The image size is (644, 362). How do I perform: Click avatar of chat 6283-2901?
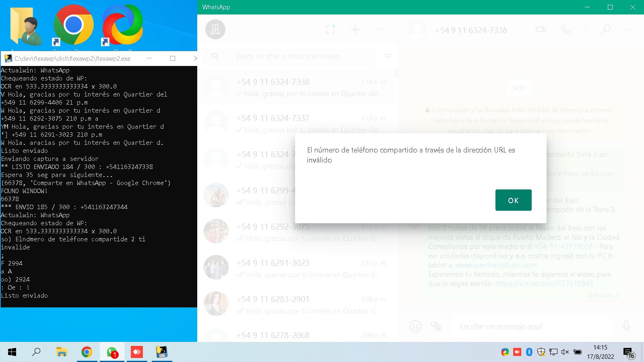[x=216, y=304]
